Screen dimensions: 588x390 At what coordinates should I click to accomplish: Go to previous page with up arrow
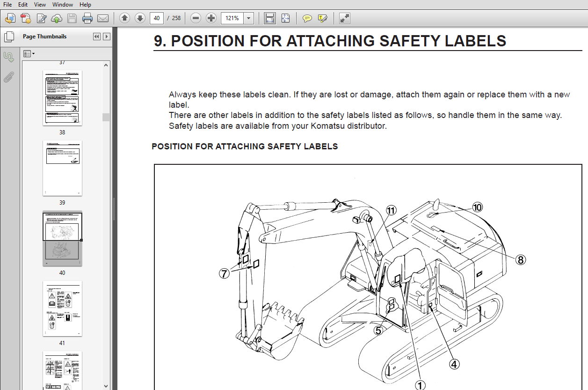coord(124,18)
